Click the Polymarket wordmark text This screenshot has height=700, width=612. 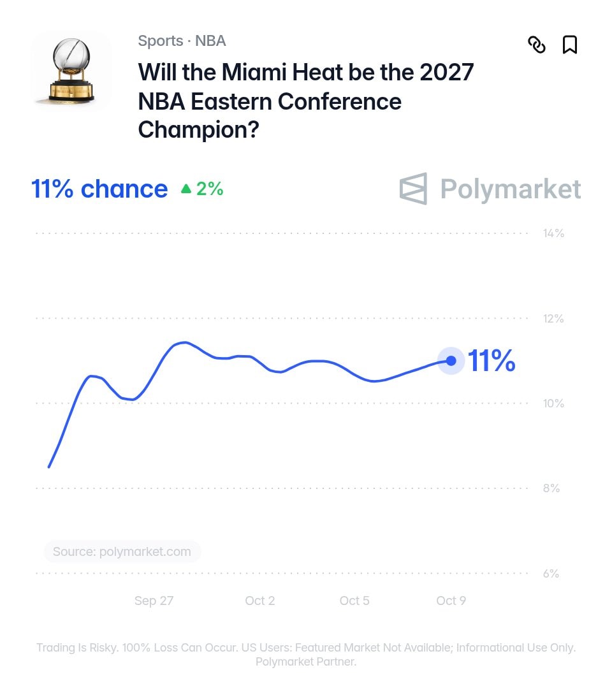pos(511,189)
